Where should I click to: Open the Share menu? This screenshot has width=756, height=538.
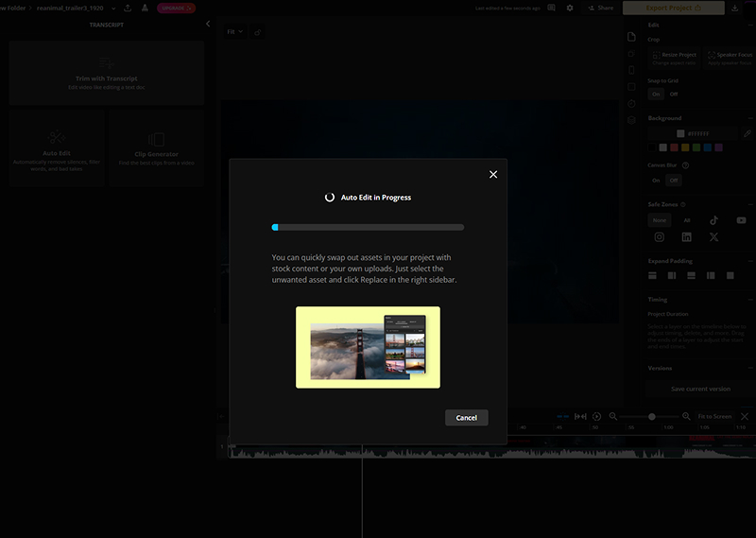coord(600,8)
